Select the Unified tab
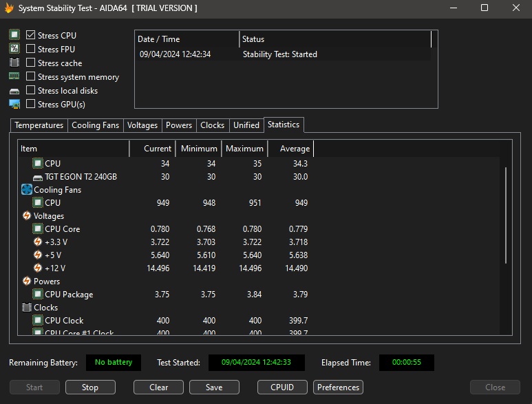 [x=246, y=125]
